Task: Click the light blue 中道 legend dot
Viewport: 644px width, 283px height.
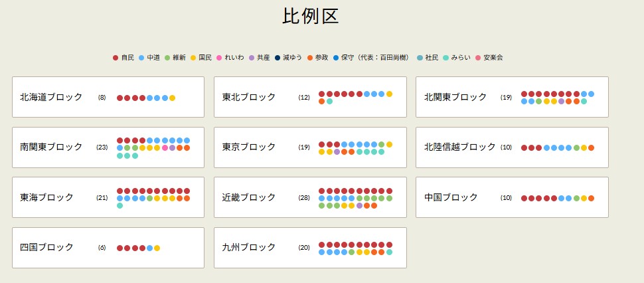Action: pos(141,58)
